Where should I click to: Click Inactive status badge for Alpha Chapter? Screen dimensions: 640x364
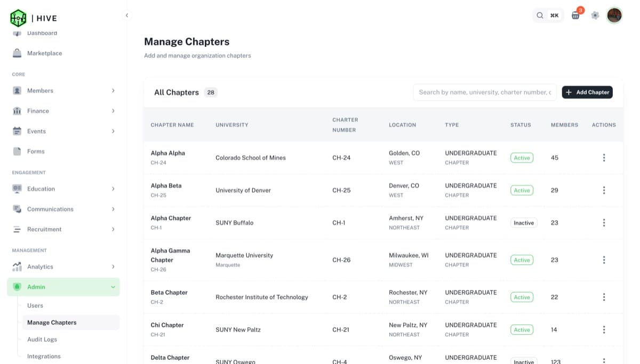click(524, 223)
